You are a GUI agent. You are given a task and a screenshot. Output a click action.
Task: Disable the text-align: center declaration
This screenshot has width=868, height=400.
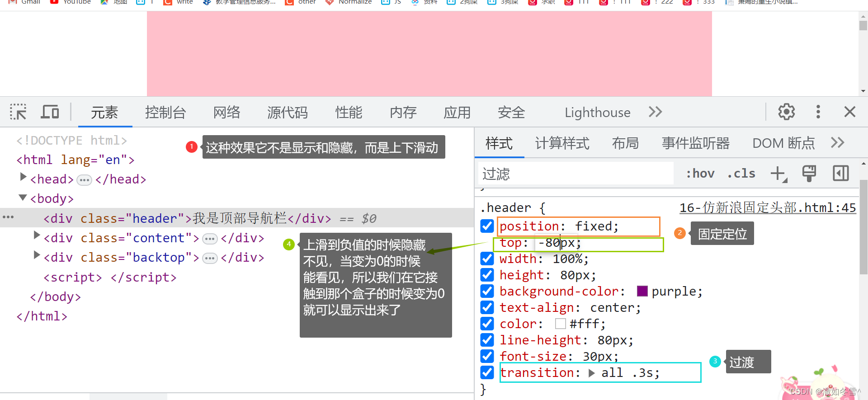tap(487, 307)
